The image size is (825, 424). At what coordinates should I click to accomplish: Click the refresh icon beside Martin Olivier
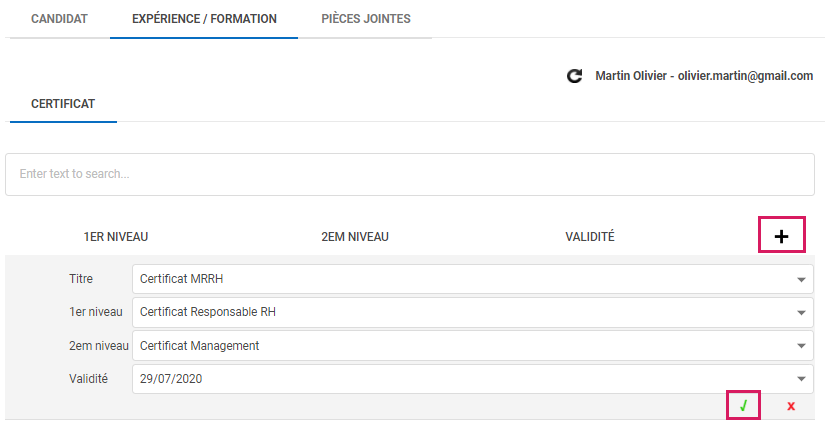tap(574, 76)
